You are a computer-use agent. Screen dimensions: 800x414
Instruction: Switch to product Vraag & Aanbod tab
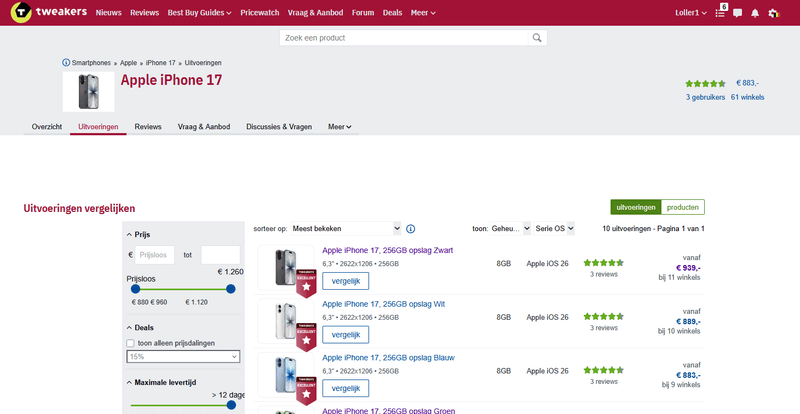click(x=204, y=127)
